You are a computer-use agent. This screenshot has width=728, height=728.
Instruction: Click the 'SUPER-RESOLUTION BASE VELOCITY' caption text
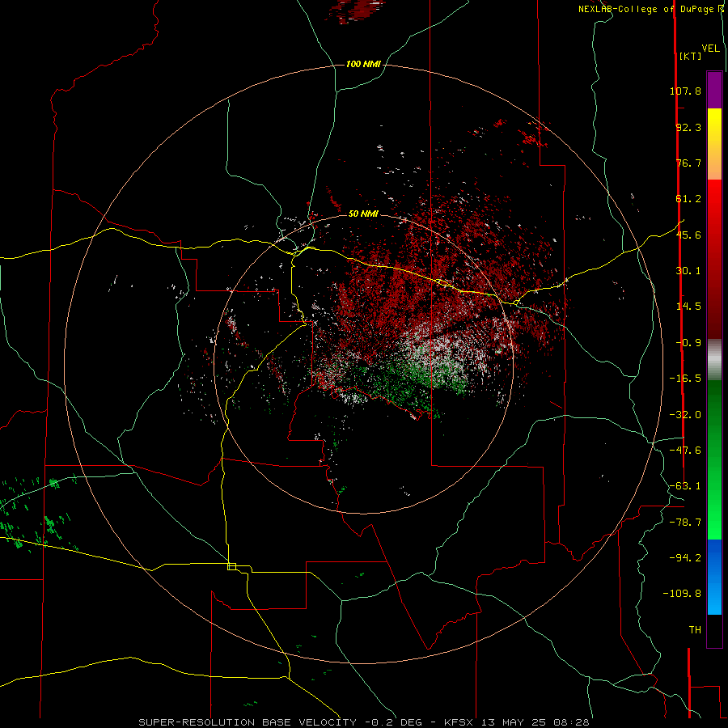point(248,722)
